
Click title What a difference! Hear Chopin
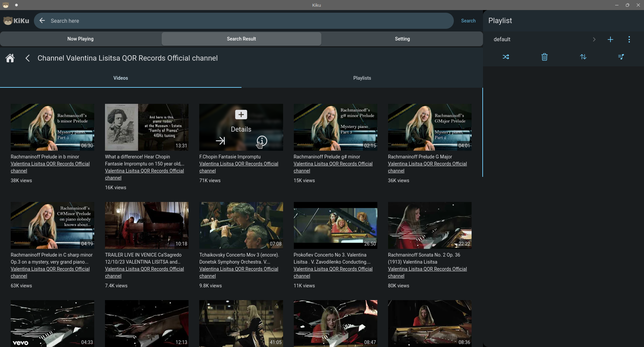pyautogui.click(x=145, y=160)
